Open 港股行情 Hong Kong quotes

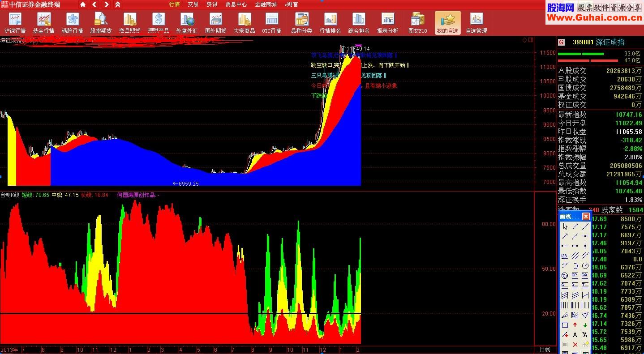tap(72, 22)
